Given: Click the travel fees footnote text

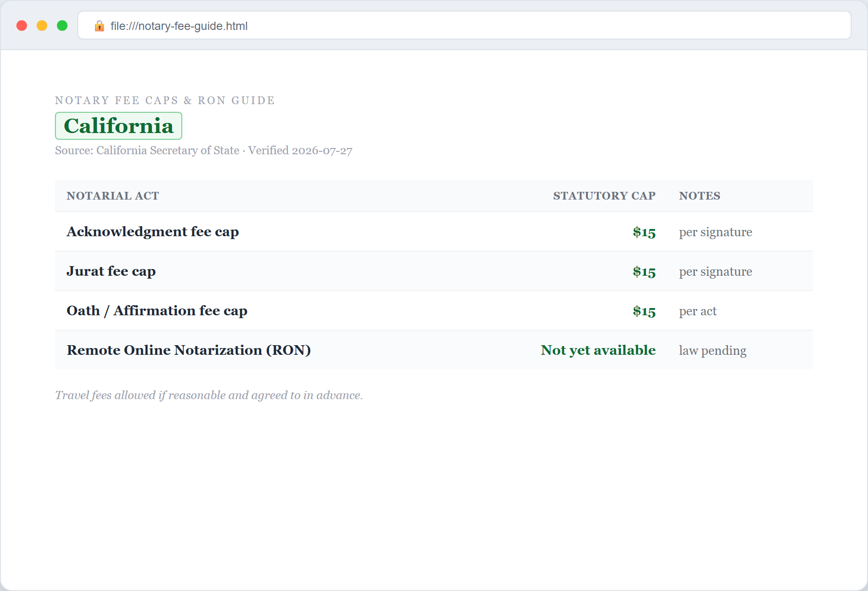Looking at the screenshot, I should click(x=209, y=395).
